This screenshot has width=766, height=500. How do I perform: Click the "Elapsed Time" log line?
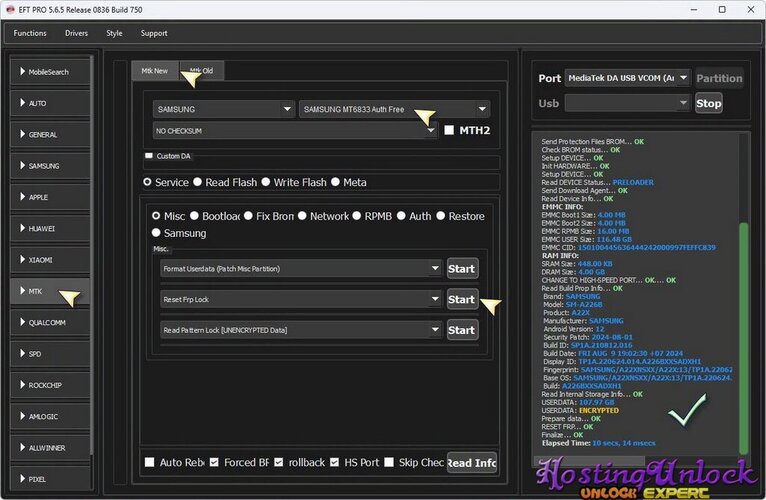point(598,443)
